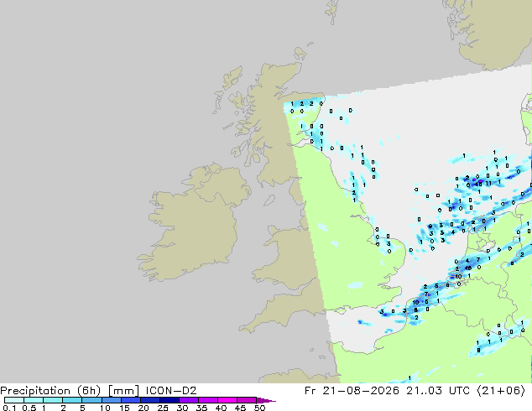532x411 pixels.
Task: Click the 0.1–0.5 mm legend swatch
Action: pyautogui.click(x=14, y=400)
